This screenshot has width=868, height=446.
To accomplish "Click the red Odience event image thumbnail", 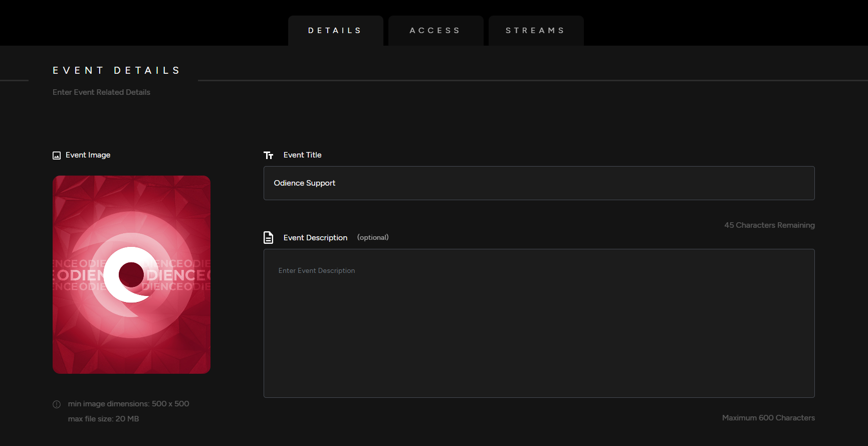I will tap(131, 274).
